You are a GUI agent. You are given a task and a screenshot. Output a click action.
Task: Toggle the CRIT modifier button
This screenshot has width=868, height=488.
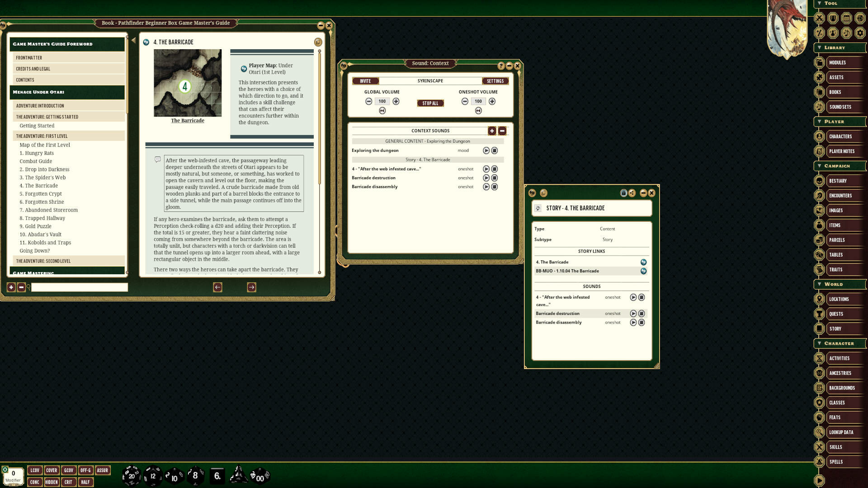(69, 482)
